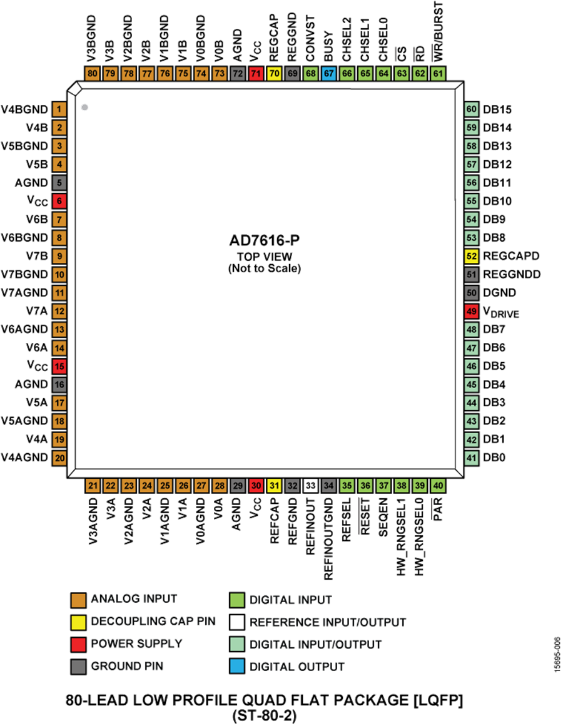This screenshot has width=563, height=728.
Task: Click pin 80 at top left corner
Action: coord(93,73)
